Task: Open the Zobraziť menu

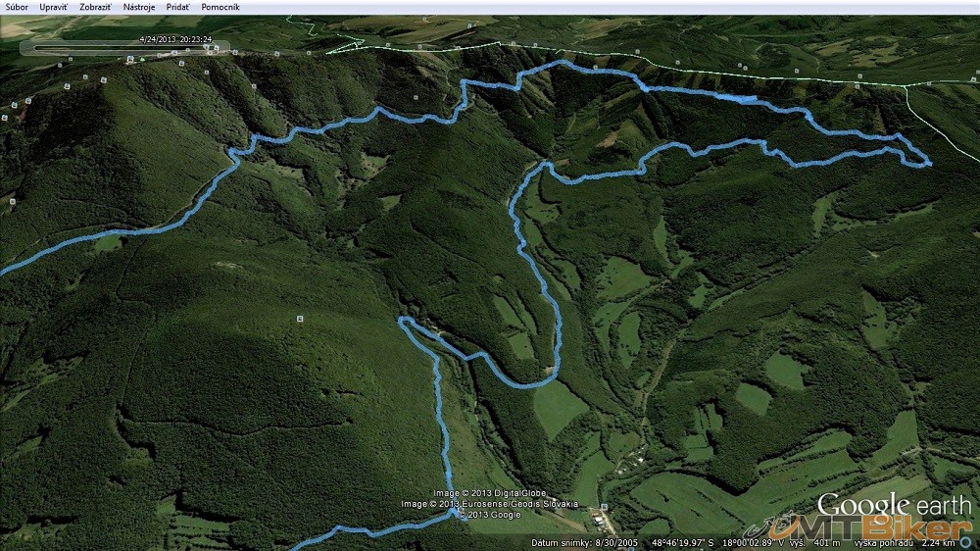Action: point(95,7)
